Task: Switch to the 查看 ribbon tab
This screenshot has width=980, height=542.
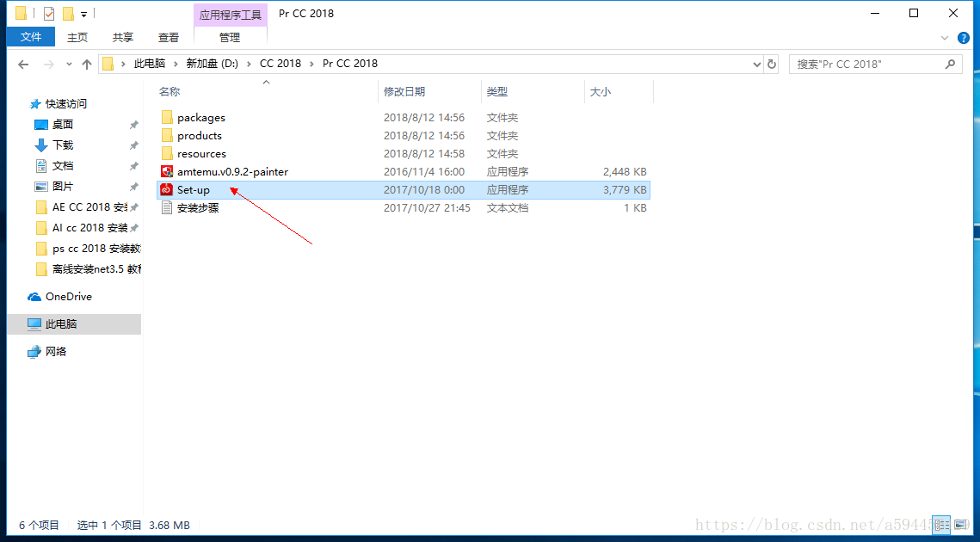Action: coord(169,38)
